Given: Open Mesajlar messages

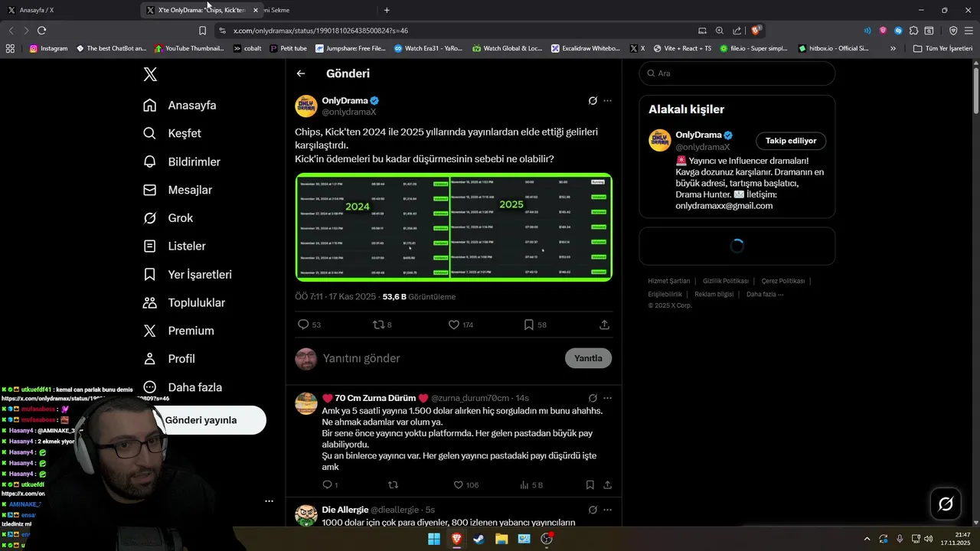Looking at the screenshot, I should 178,190.
